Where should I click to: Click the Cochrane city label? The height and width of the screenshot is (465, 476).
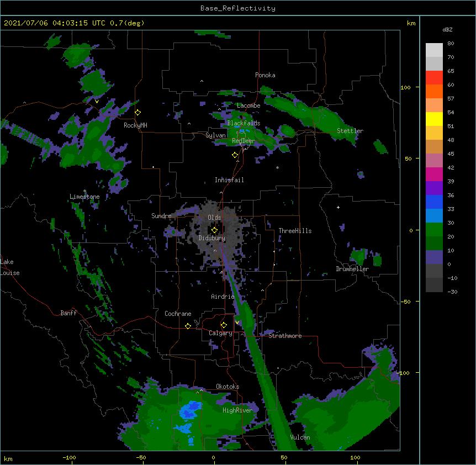pos(178,314)
